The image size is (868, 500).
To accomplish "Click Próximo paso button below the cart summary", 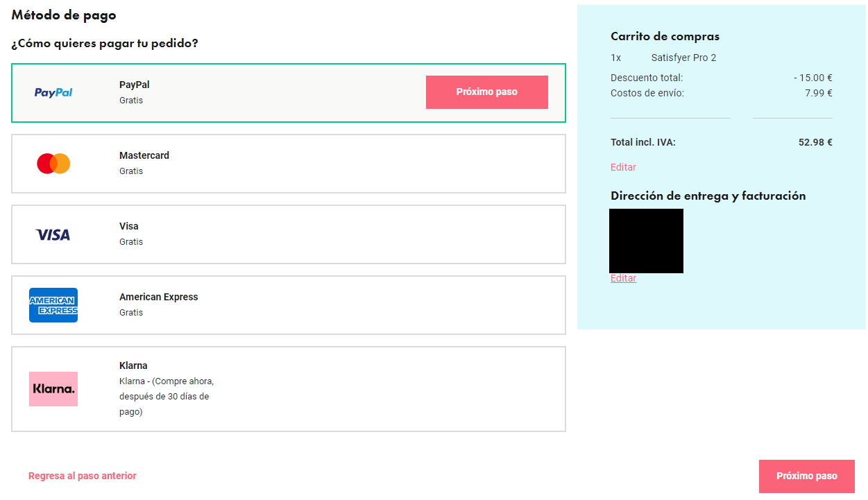I will coord(807,476).
